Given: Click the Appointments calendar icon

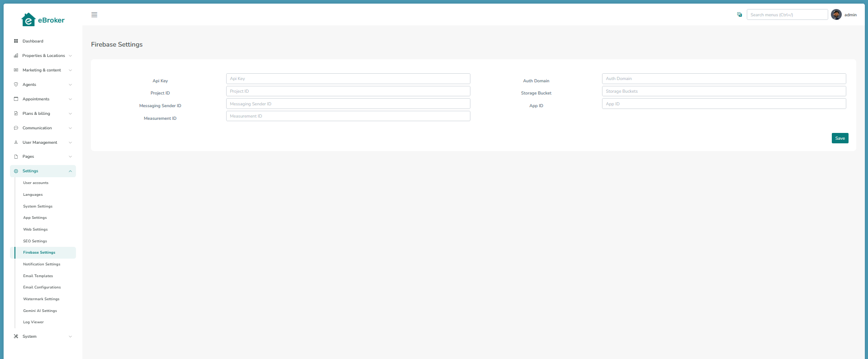Looking at the screenshot, I should (16, 99).
